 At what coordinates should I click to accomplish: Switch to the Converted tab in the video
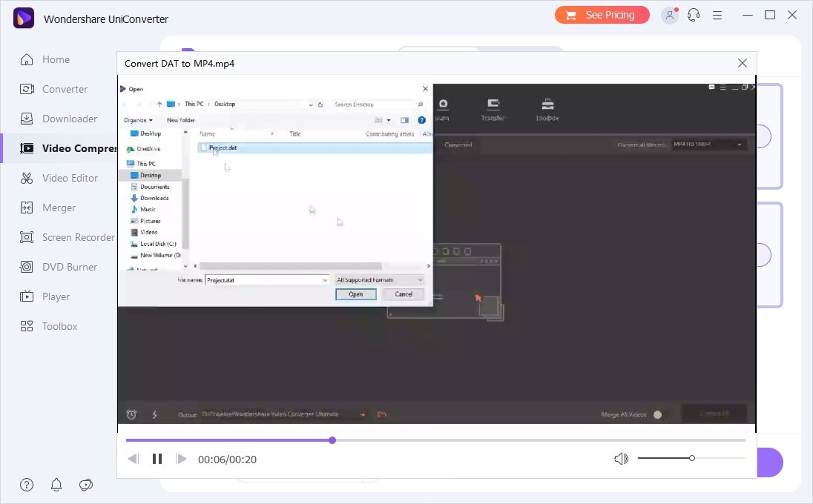click(458, 145)
